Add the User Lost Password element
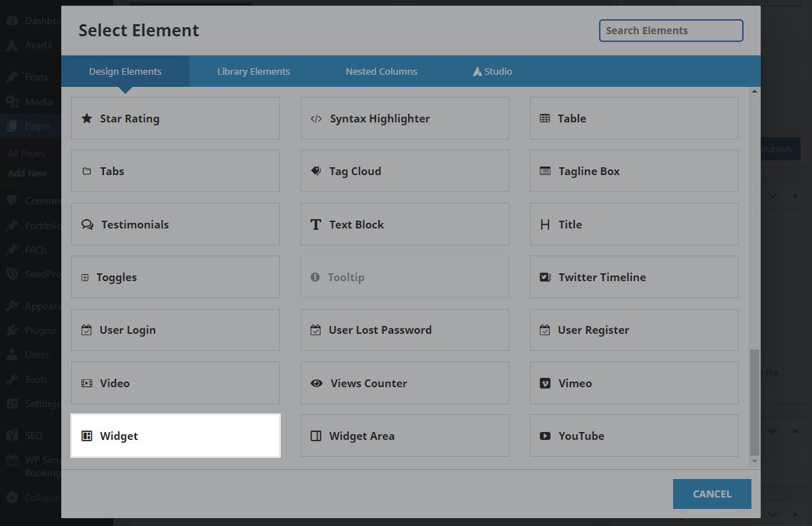 [x=405, y=330]
